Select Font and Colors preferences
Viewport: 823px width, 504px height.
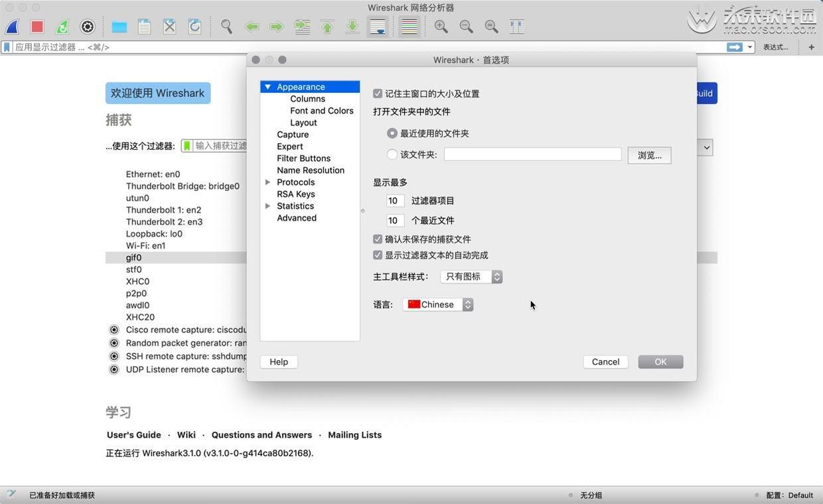pyautogui.click(x=321, y=111)
